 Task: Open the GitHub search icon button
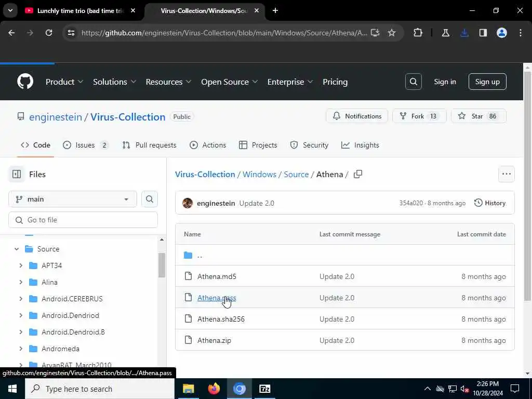click(x=413, y=82)
